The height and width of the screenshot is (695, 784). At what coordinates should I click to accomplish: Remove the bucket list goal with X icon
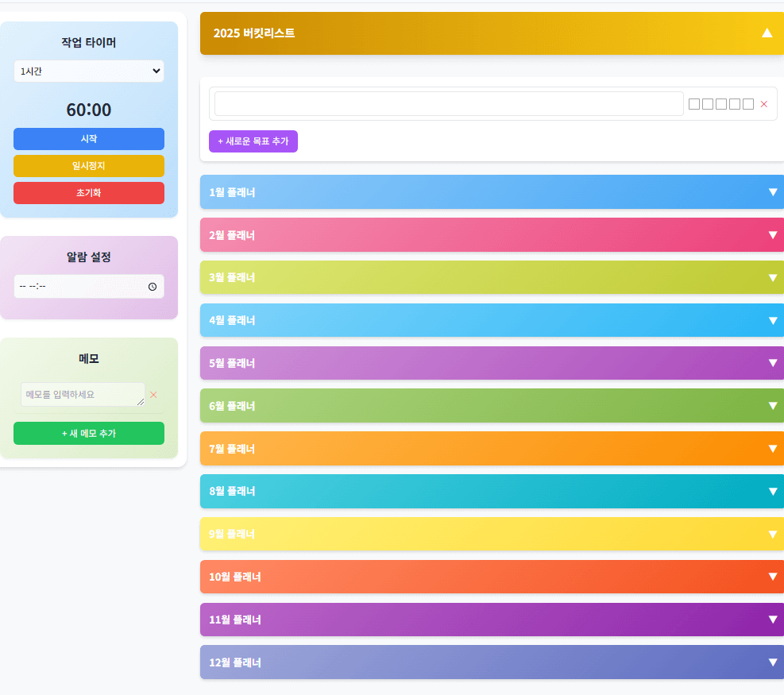764,104
